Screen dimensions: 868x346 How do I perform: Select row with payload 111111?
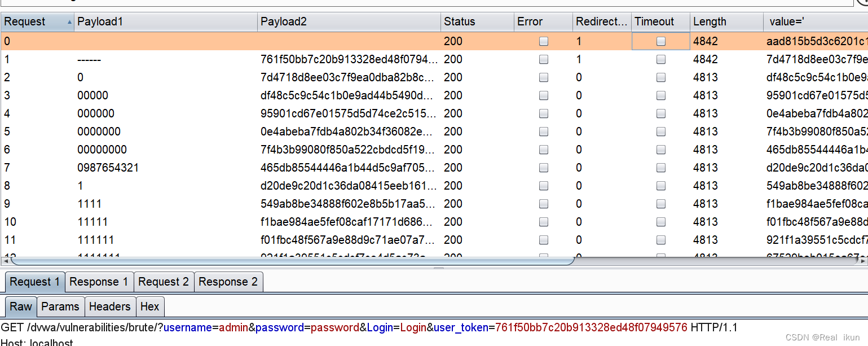434,240
